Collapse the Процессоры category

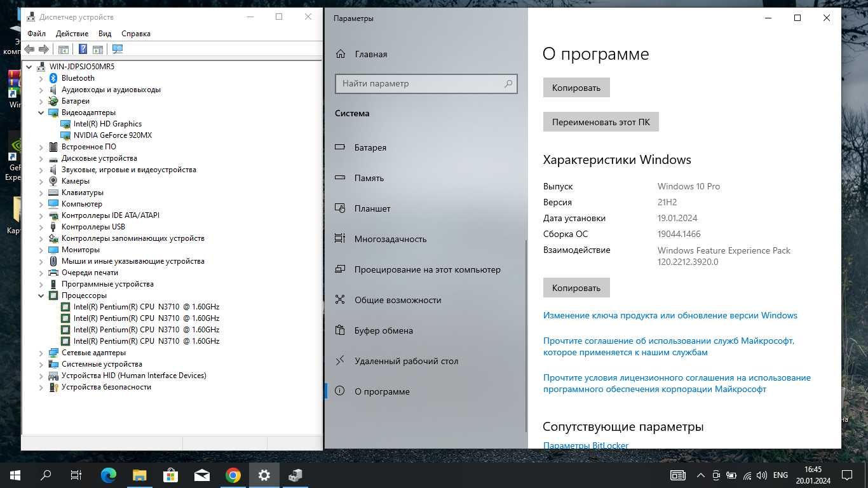tap(41, 295)
